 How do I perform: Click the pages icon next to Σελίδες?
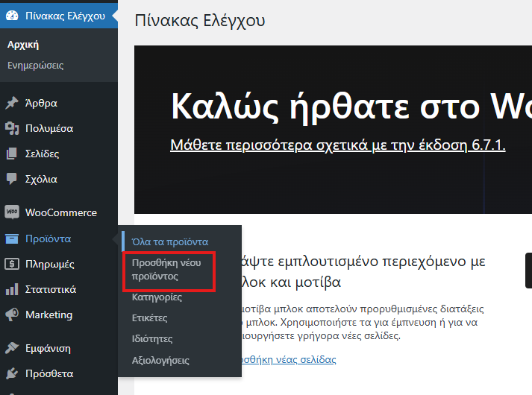point(11,154)
